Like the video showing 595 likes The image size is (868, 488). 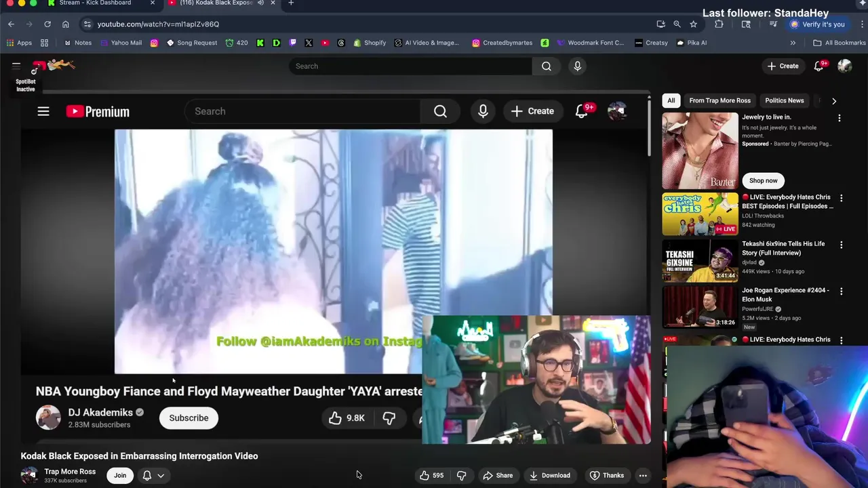[431, 475]
